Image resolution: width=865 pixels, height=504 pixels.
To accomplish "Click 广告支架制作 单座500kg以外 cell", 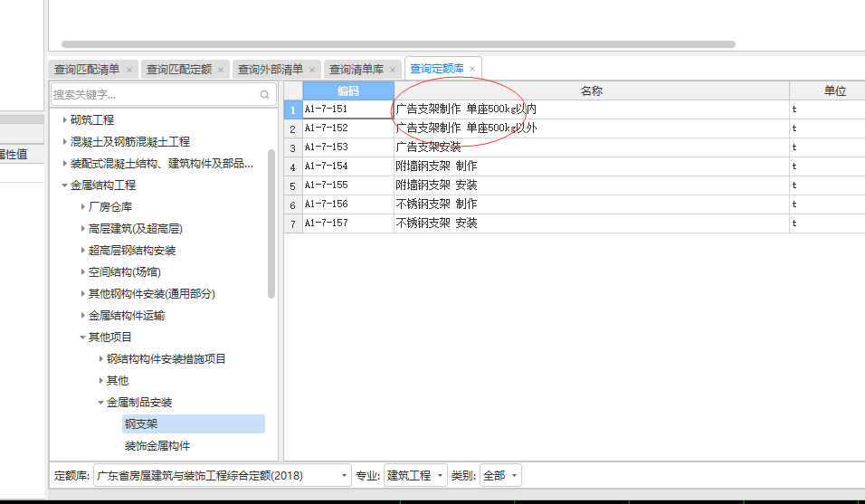I will (592, 128).
